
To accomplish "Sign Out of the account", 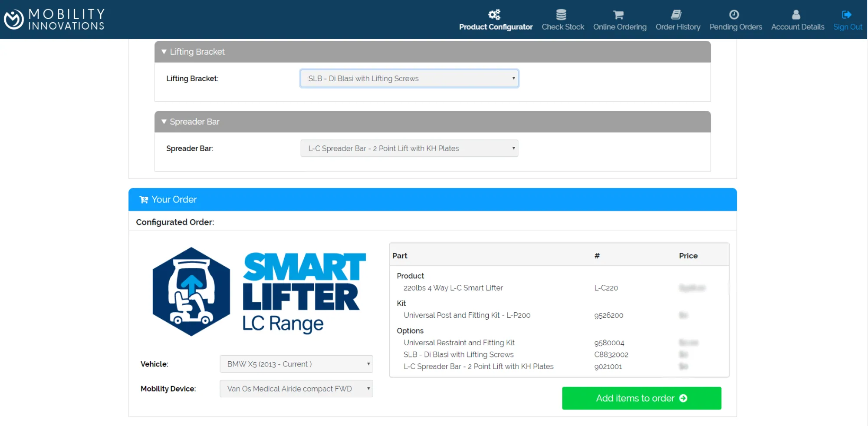I will tap(848, 20).
